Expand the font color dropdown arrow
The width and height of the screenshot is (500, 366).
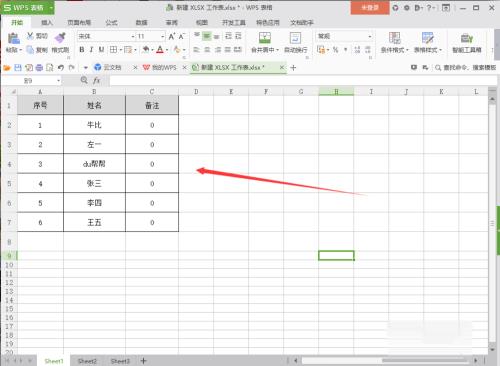click(x=167, y=50)
